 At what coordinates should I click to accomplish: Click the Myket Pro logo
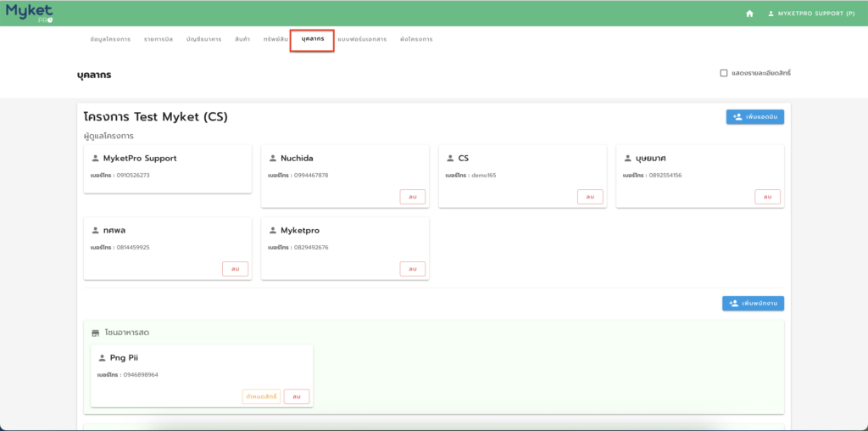(29, 13)
